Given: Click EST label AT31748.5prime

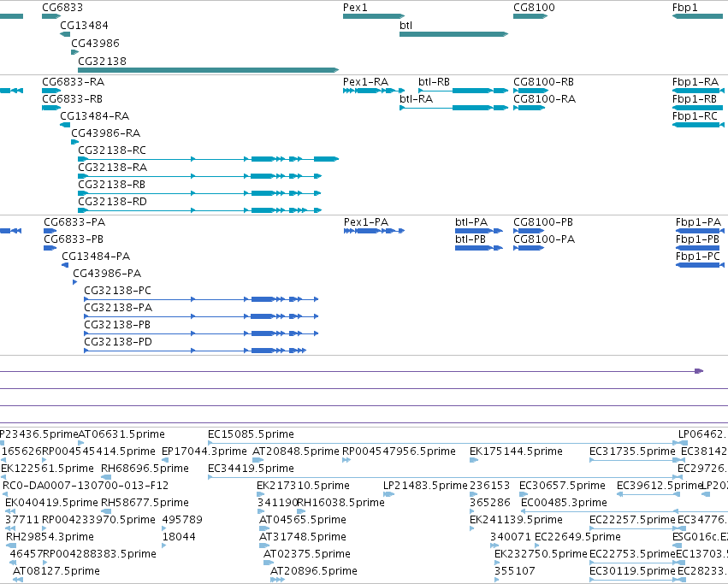Looking at the screenshot, I should pos(303,537).
